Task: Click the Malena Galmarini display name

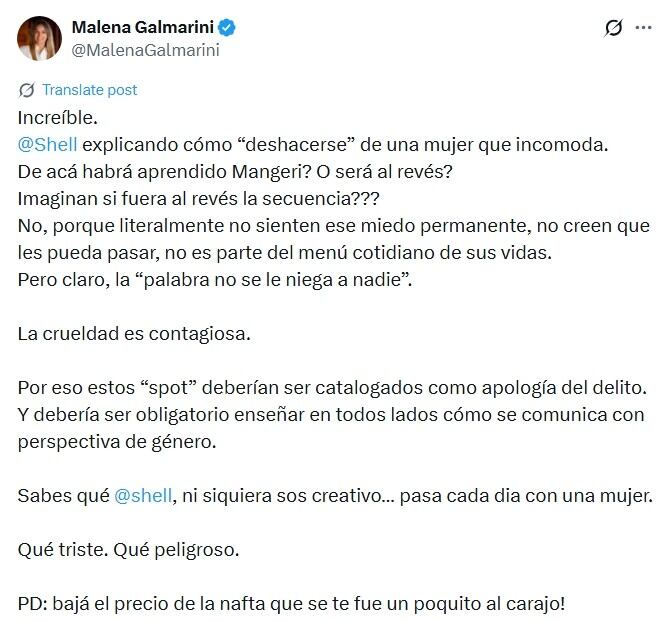Action: point(144,27)
